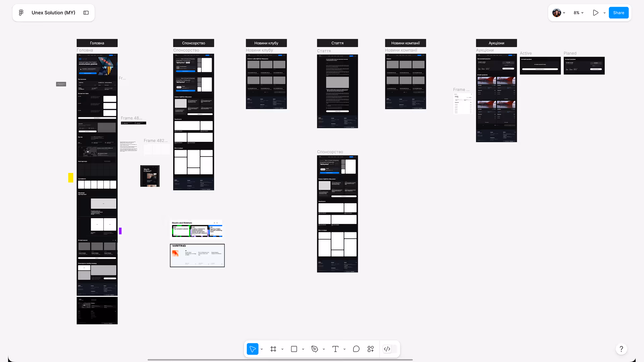
Task: Select the Спонсорство section header
Action: [x=194, y=43]
